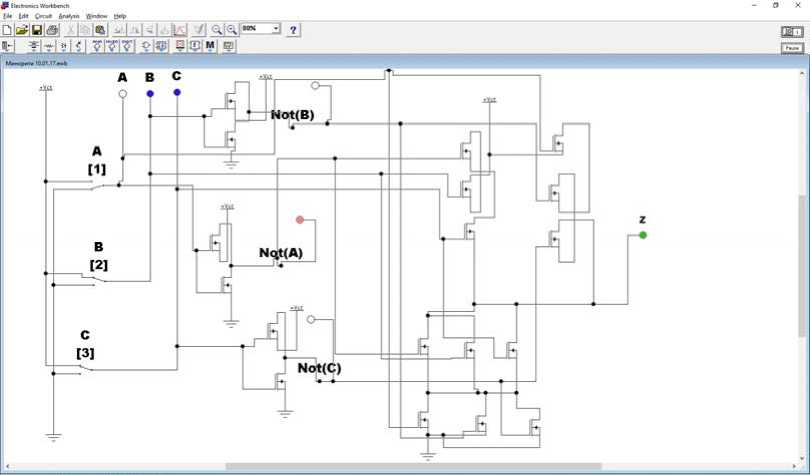Image resolution: width=810 pixels, height=475 pixels.
Task: Open the Window menu
Action: click(96, 16)
